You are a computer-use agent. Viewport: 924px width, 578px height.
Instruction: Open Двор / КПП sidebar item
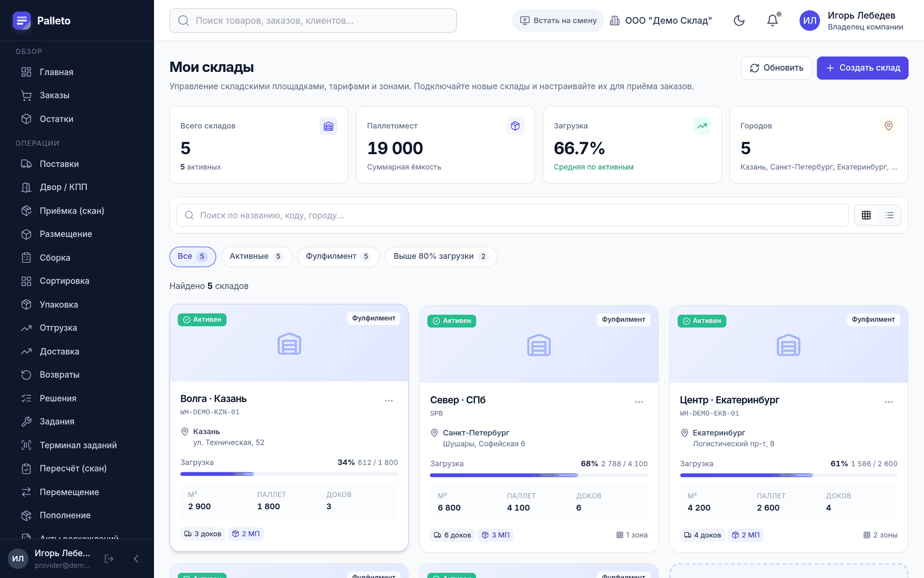[63, 187]
